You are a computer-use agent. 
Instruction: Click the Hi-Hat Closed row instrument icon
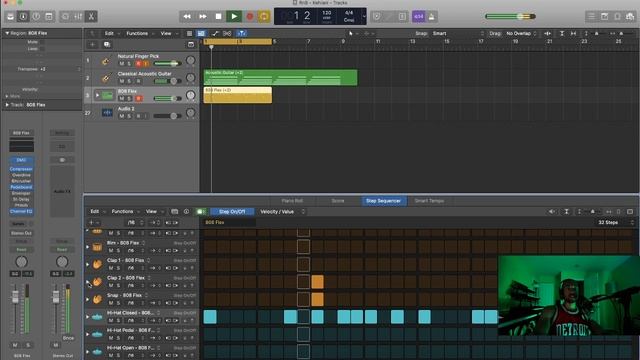pyautogui.click(x=97, y=317)
